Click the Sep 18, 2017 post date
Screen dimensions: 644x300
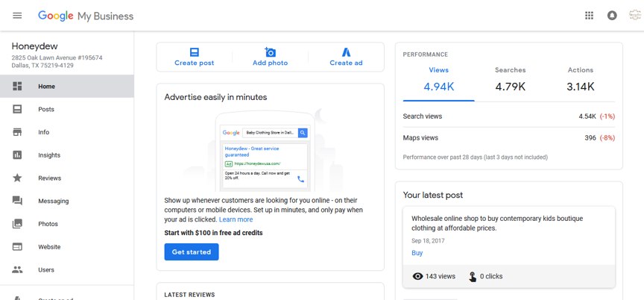pos(428,241)
